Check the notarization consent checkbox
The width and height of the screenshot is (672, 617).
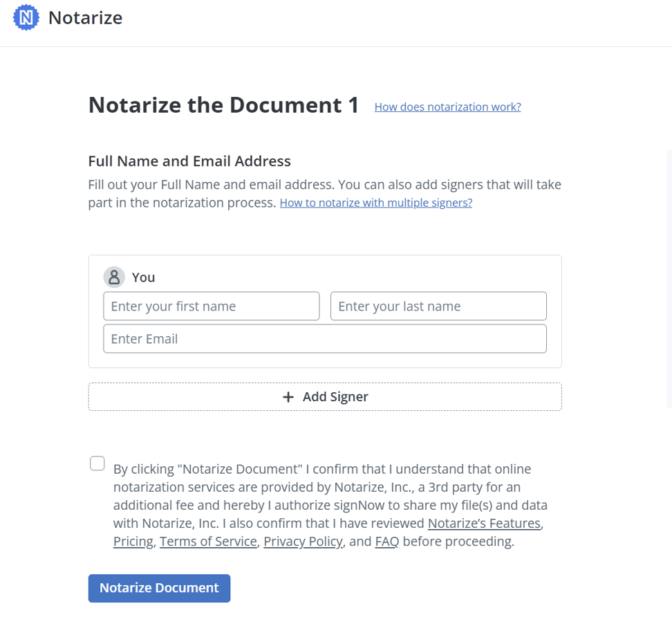[97, 463]
